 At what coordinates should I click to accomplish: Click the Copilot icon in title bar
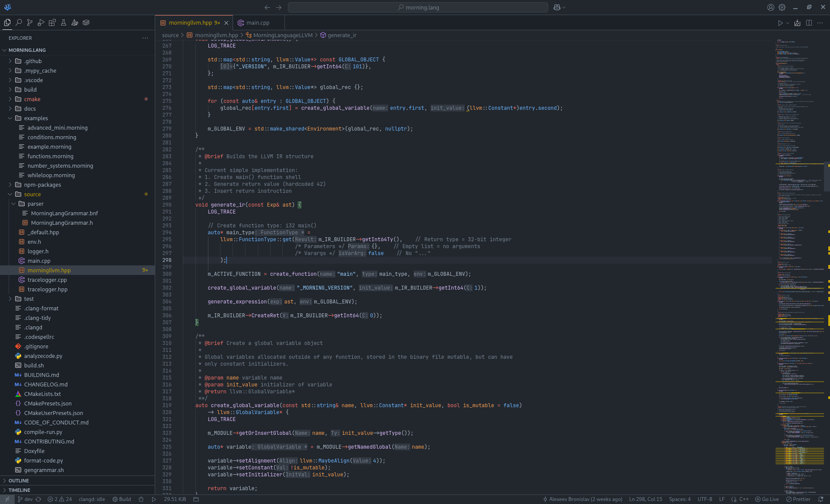(x=557, y=7)
